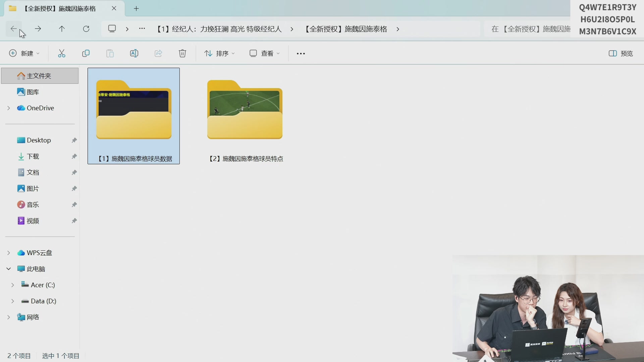Select folder 【2】施魏因施泰格球员特点
This screenshot has width=644, height=362.
point(245,116)
